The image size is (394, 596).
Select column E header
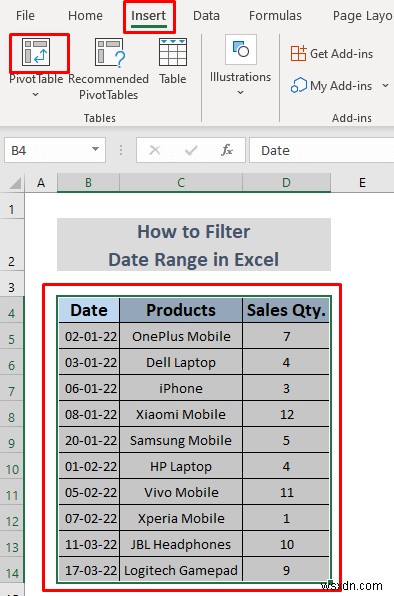362,183
